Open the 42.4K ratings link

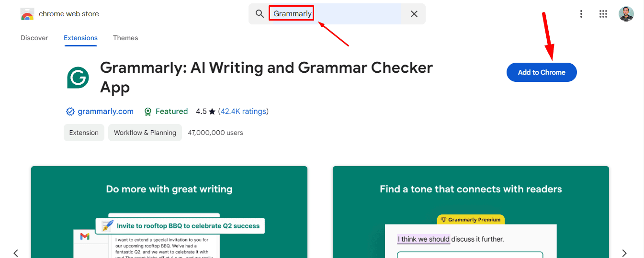tap(243, 112)
